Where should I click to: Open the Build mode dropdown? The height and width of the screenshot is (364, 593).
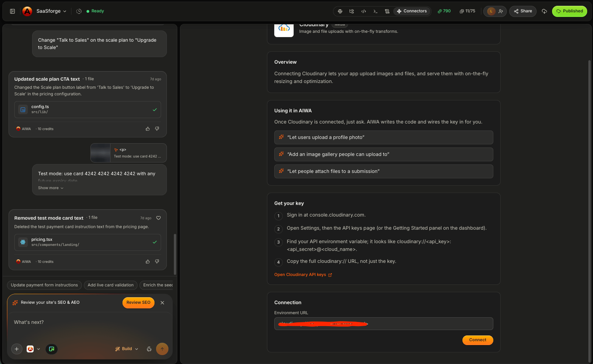click(x=127, y=349)
